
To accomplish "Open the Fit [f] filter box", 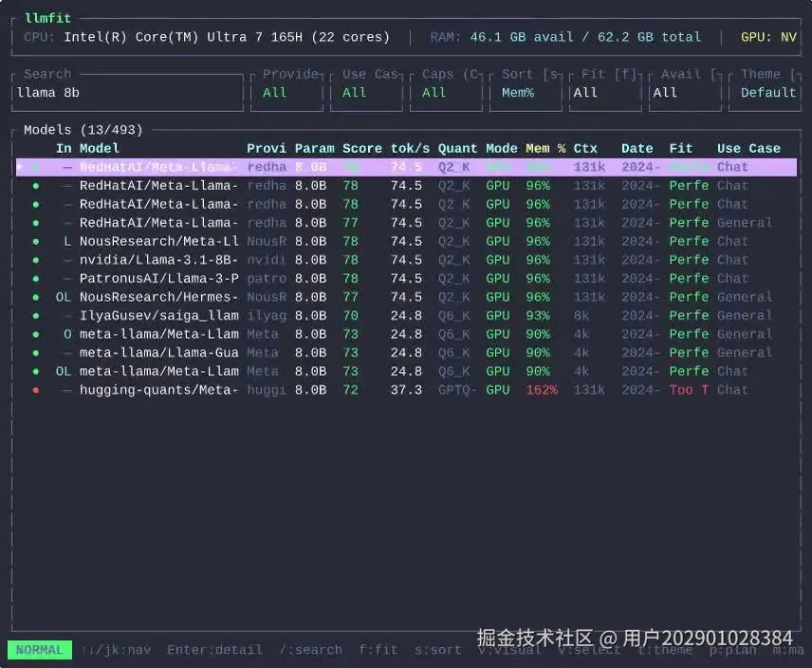I will [x=605, y=93].
